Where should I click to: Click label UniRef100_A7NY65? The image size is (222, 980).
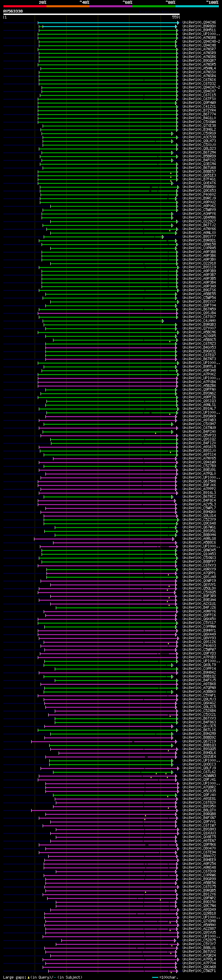coord(199,459)
